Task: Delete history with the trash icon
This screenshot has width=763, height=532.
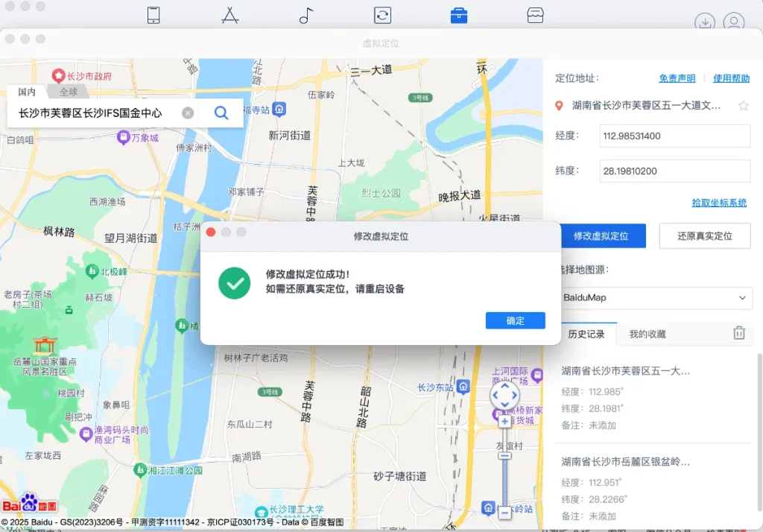Action: [739, 333]
